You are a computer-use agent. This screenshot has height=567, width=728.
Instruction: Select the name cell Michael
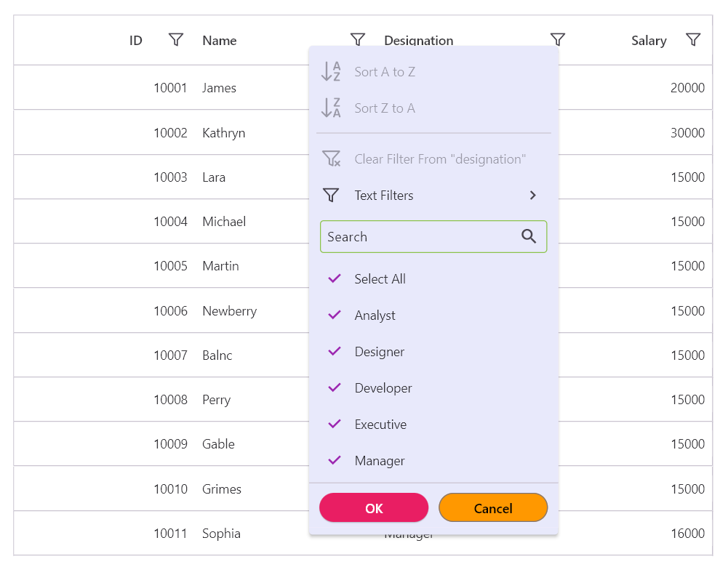(224, 221)
